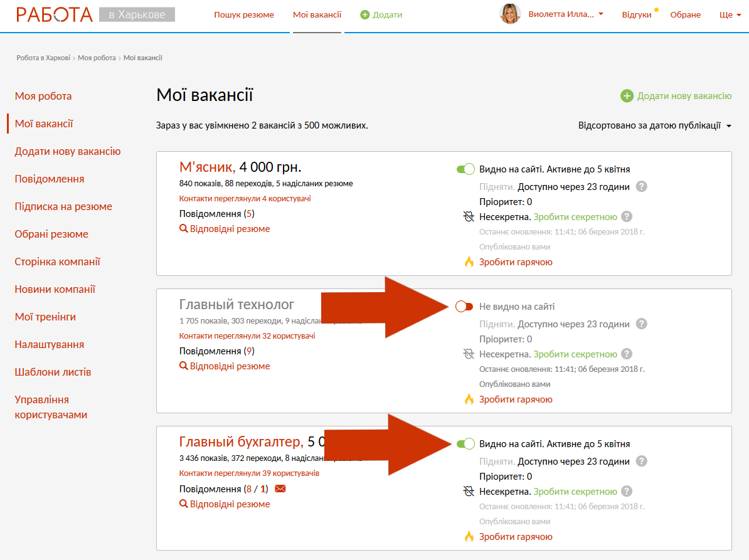Turn off visibility toggle for М'ясник vacancy

click(x=465, y=169)
